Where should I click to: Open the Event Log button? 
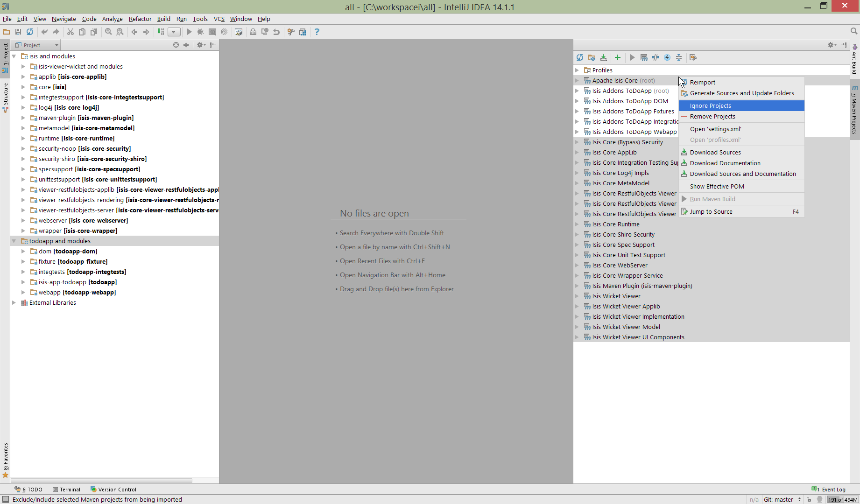(x=829, y=490)
